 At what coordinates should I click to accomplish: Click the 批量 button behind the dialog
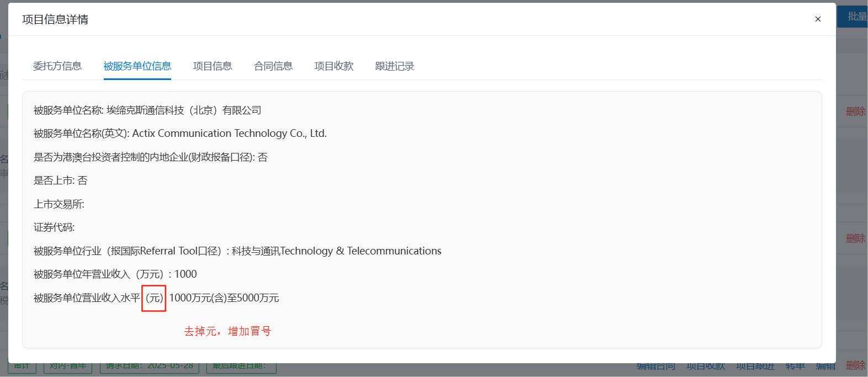click(853, 17)
